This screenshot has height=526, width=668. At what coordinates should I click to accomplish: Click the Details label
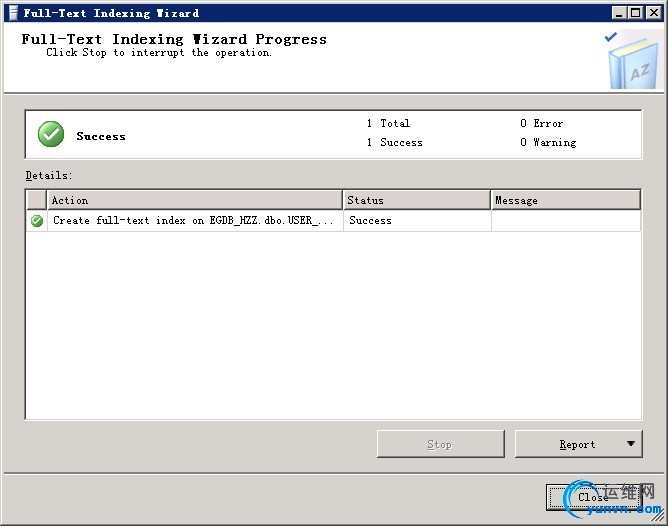click(49, 175)
